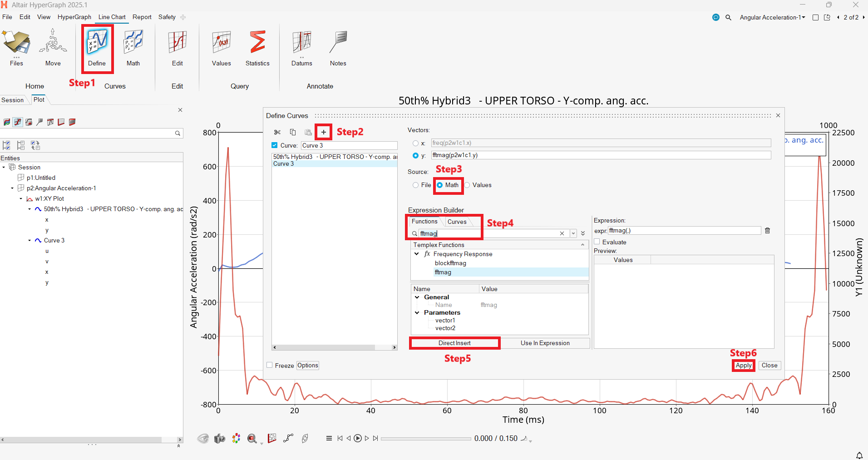Image resolution: width=868 pixels, height=460 pixels.
Task: Switch to the Safety ribbon tab
Action: pos(167,17)
